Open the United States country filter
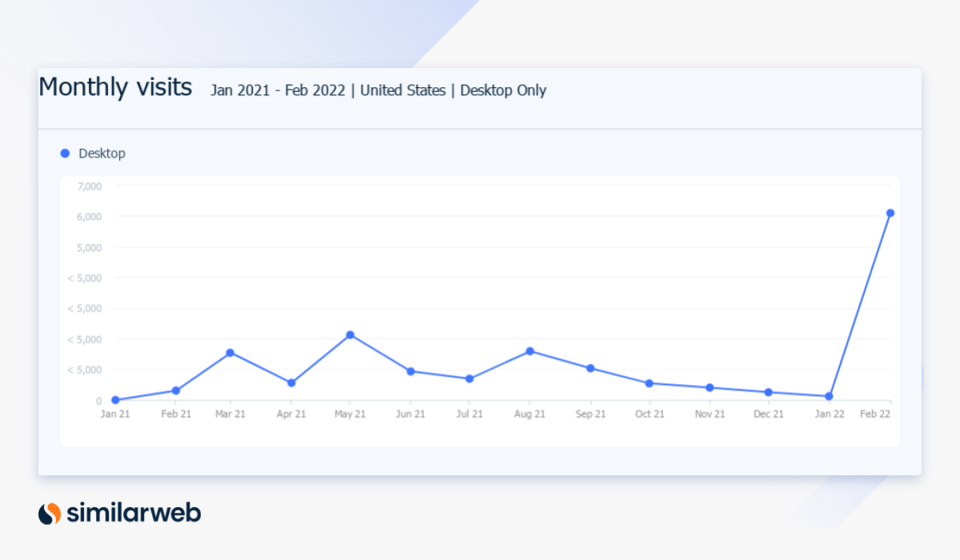The image size is (960, 560). [x=402, y=90]
